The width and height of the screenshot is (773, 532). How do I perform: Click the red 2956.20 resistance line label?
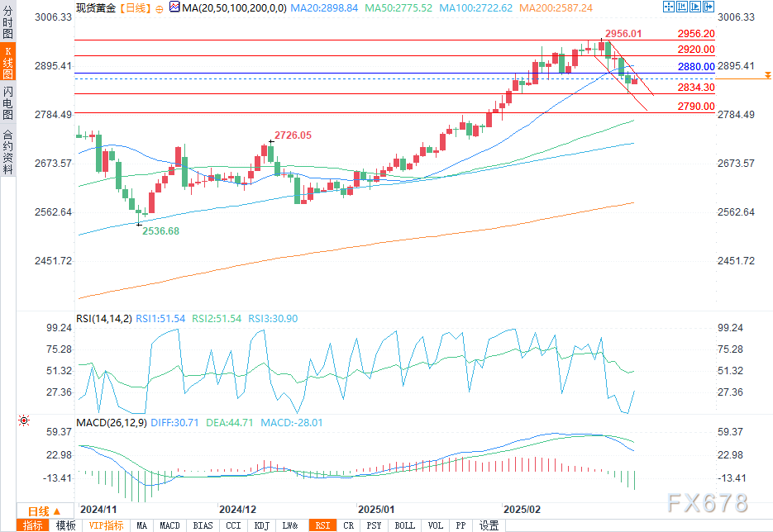695,34
